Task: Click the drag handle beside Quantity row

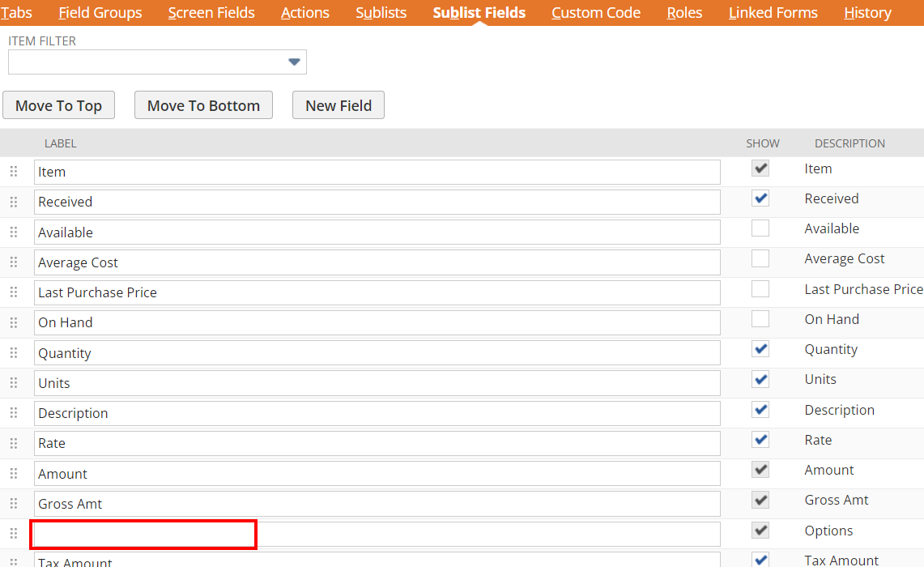Action: pyautogui.click(x=14, y=353)
